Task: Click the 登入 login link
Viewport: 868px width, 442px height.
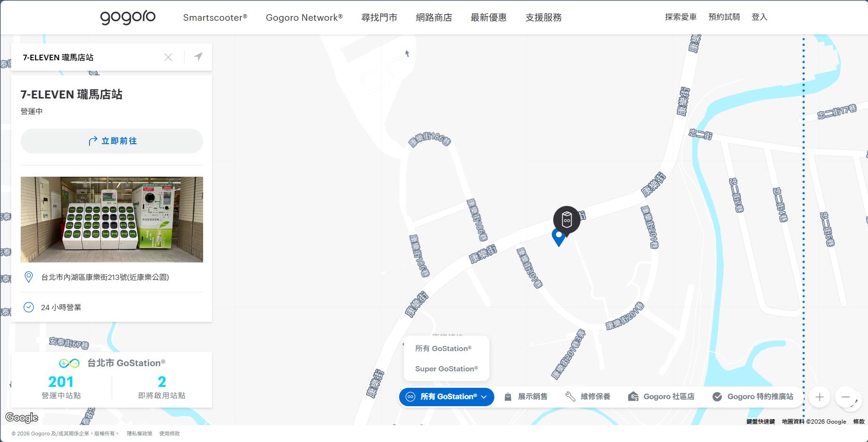Action: click(759, 17)
